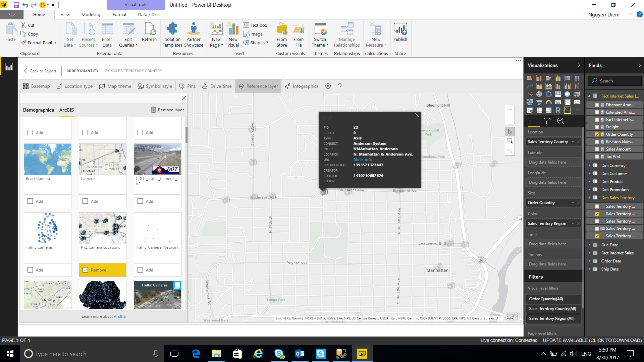Launch File Explorer from the taskbar
The height and width of the screenshot is (362, 644).
click(216, 354)
